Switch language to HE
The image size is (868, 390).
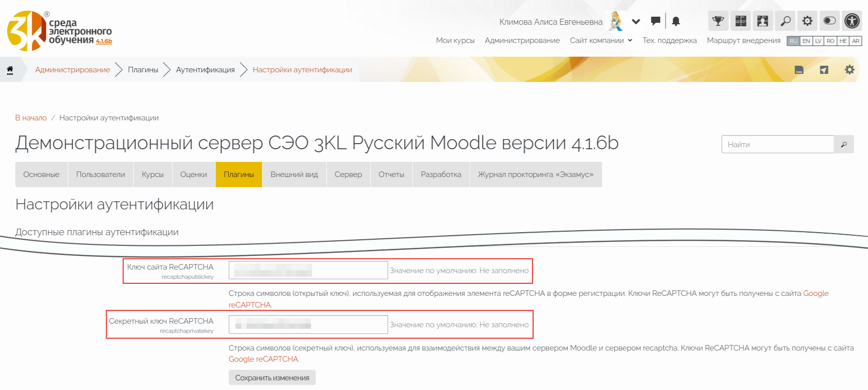843,41
